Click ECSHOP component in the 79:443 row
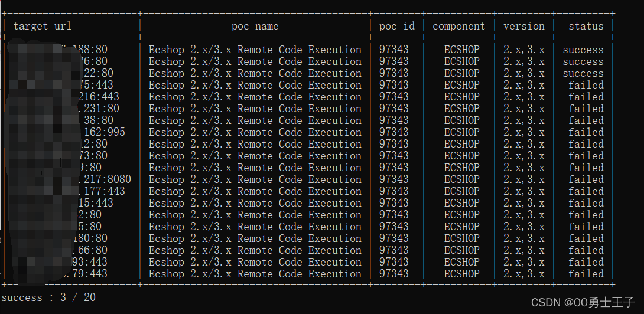This screenshot has width=644, height=314. [x=462, y=274]
